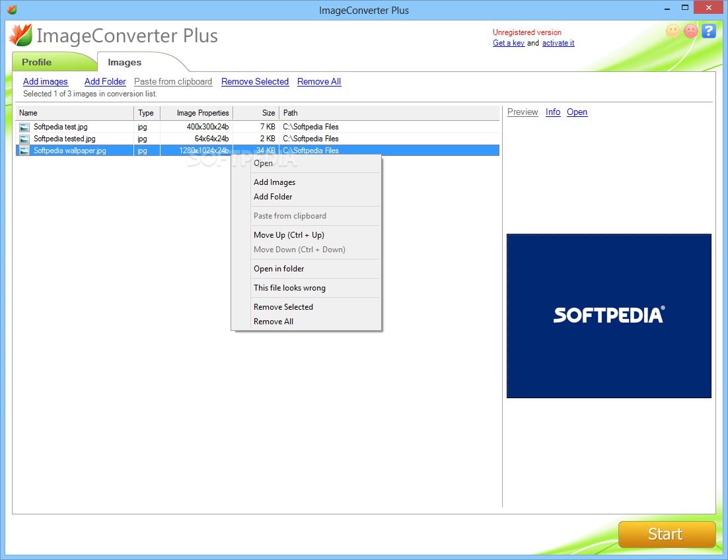The image size is (728, 560).
Task: Select the Softpedia test.jpg row
Action: (x=258, y=127)
